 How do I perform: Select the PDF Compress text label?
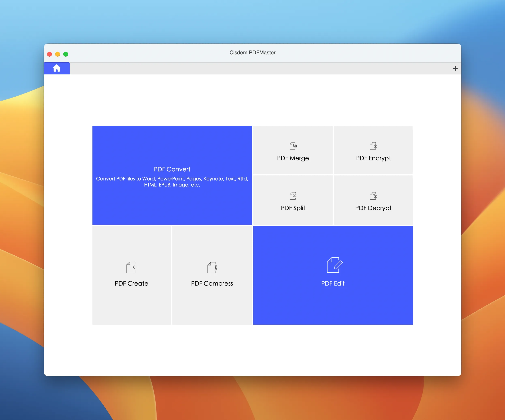pyautogui.click(x=212, y=283)
